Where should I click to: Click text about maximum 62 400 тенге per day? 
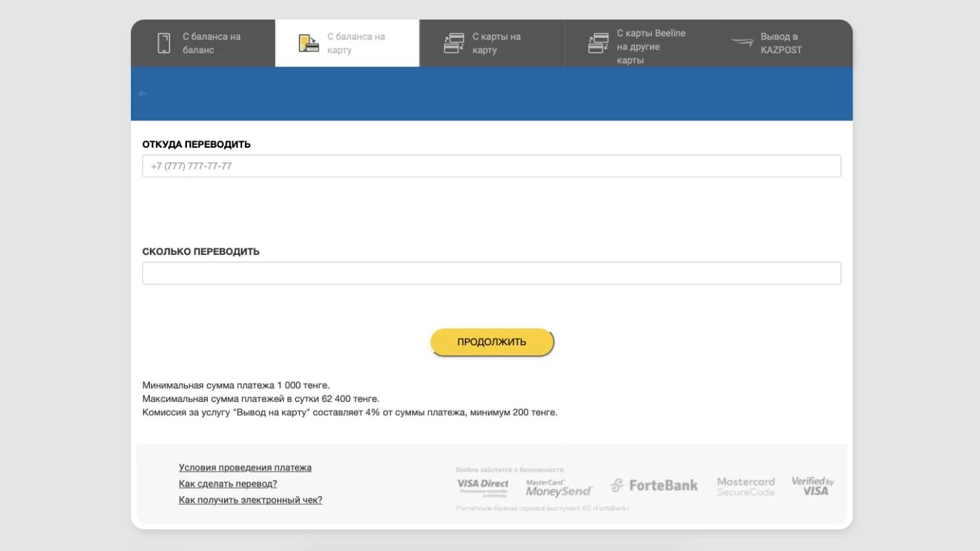point(261,398)
